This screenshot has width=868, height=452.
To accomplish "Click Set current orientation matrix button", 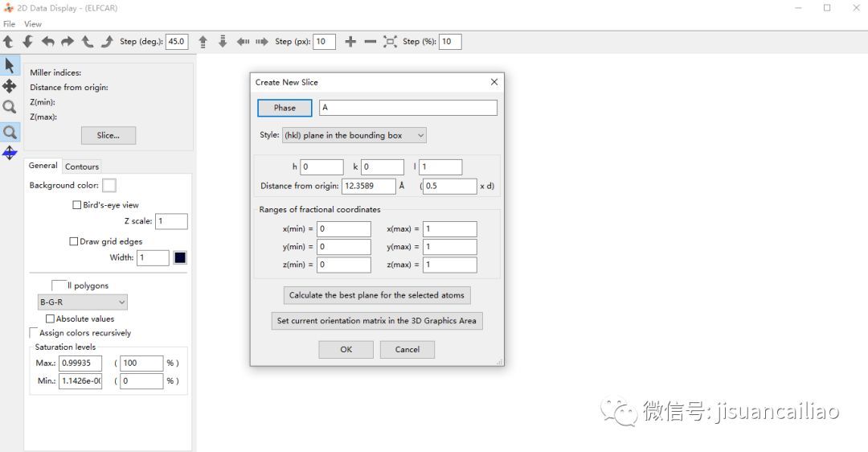I will tap(377, 321).
